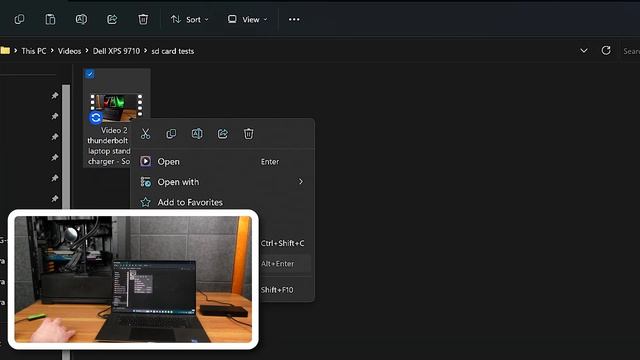Open the Sort dropdown
640x360 pixels.
190,19
